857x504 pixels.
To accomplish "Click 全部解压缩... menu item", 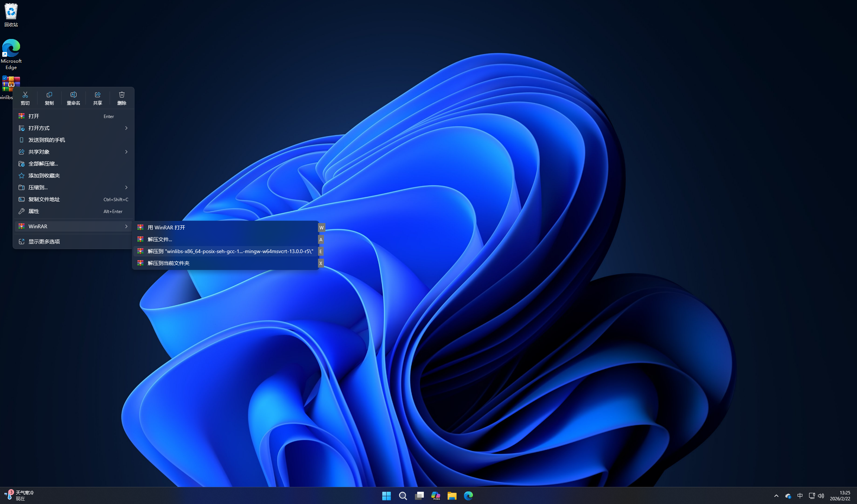I will (x=43, y=164).
